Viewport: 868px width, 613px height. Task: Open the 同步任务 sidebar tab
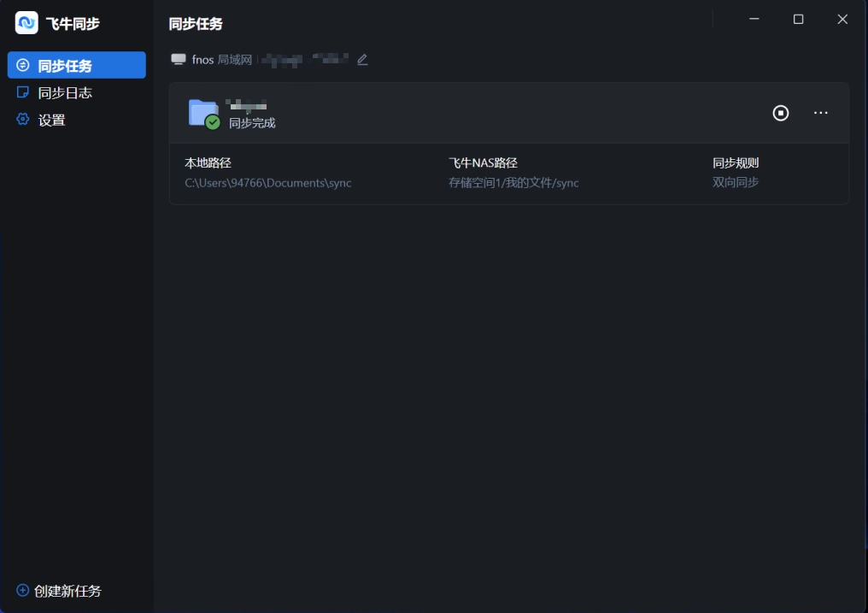coord(76,65)
